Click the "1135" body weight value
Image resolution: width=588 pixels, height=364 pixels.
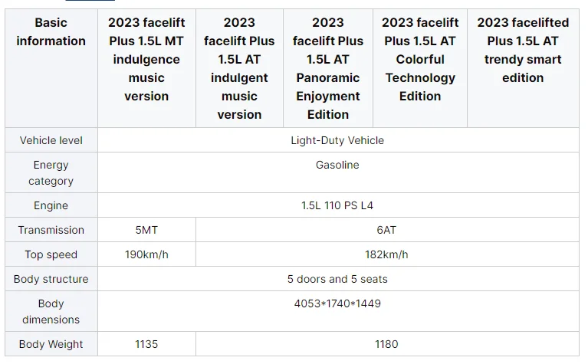(146, 344)
